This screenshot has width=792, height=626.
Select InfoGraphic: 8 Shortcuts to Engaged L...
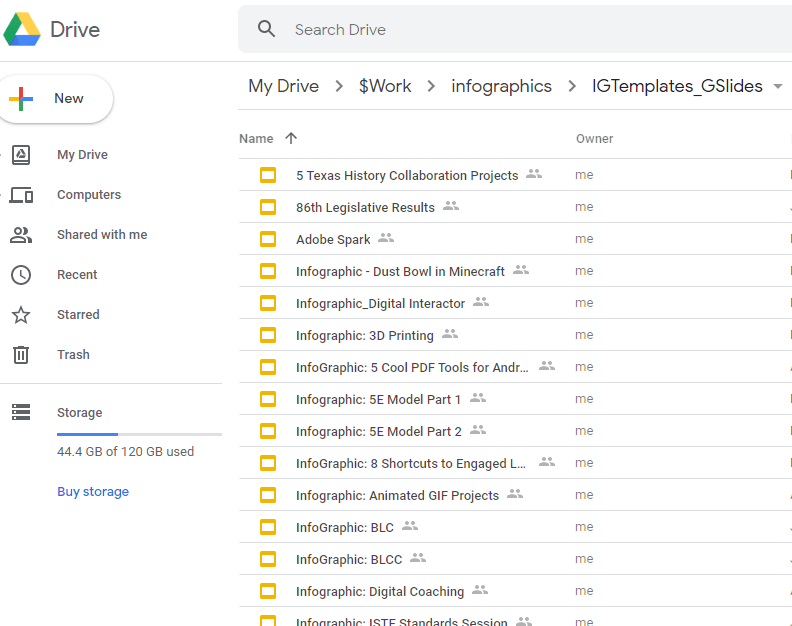point(411,463)
